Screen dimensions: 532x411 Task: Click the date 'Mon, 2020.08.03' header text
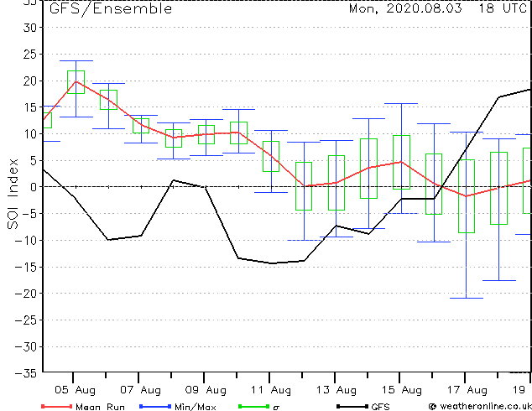pos(405,8)
